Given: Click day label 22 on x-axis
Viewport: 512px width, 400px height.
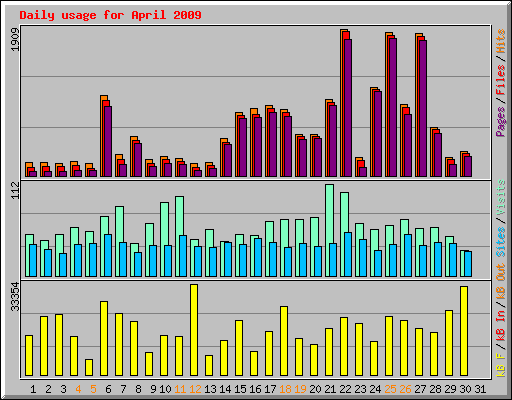Looking at the screenshot, I should [345, 389].
